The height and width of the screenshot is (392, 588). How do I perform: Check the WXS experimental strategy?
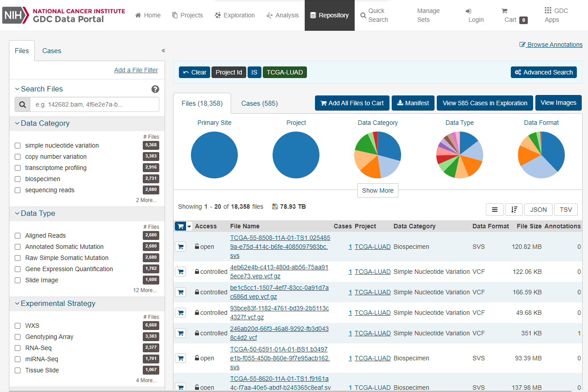pyautogui.click(x=17, y=326)
